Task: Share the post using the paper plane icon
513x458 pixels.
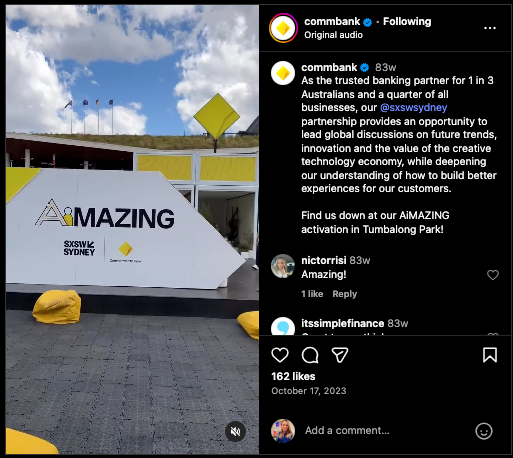Action: point(340,355)
